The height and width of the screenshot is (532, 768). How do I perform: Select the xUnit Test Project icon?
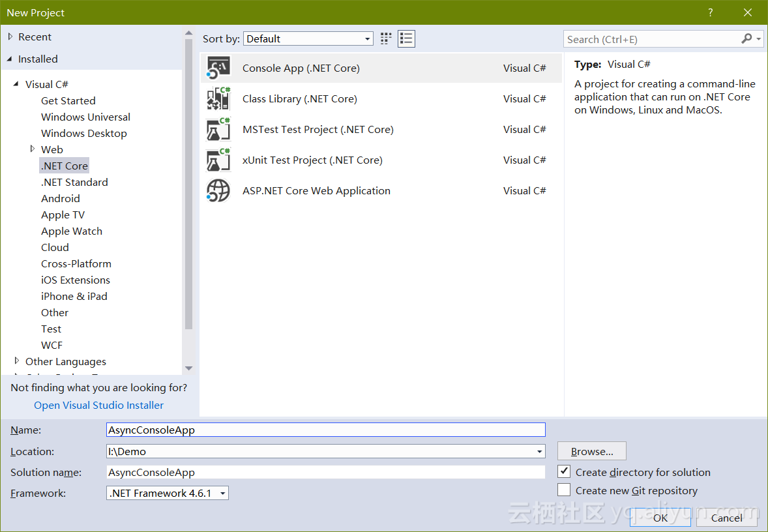(218, 160)
